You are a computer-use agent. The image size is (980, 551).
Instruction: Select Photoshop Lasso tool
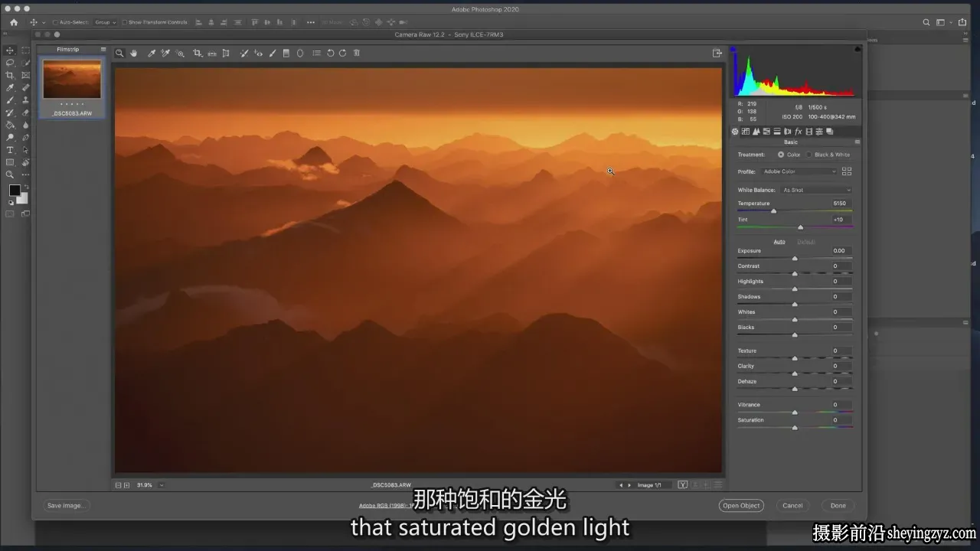point(10,62)
